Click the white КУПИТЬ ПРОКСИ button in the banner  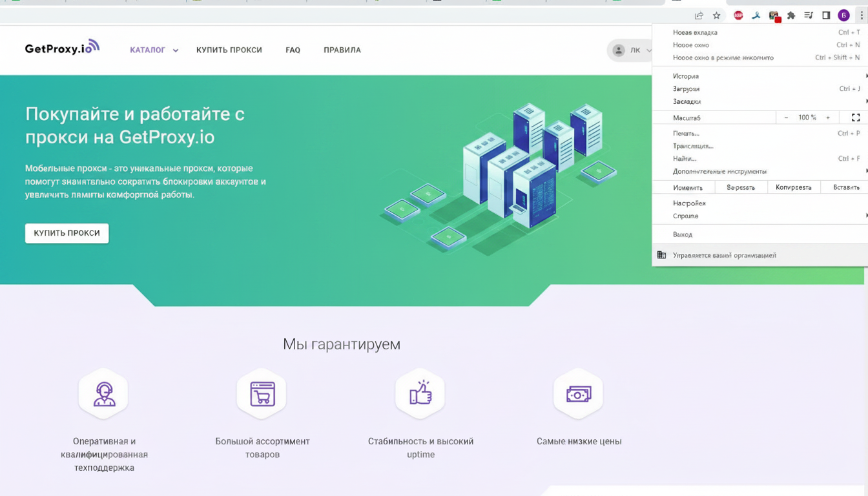tap(67, 233)
